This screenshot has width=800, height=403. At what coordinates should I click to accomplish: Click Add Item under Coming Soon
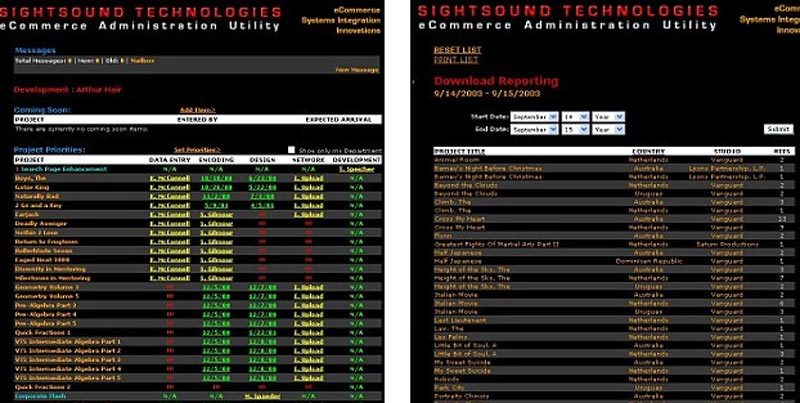tap(197, 109)
